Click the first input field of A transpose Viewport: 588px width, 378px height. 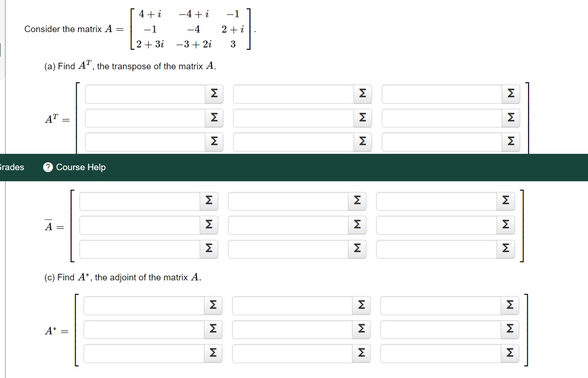[144, 93]
